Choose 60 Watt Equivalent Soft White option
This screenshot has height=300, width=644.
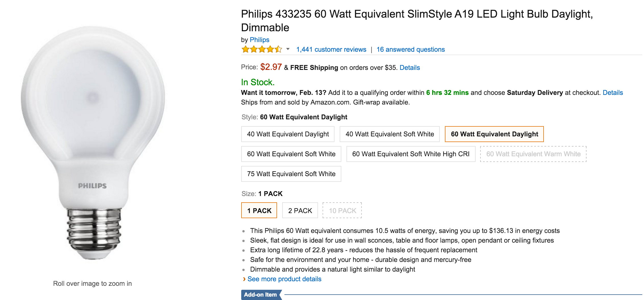pos(291,154)
